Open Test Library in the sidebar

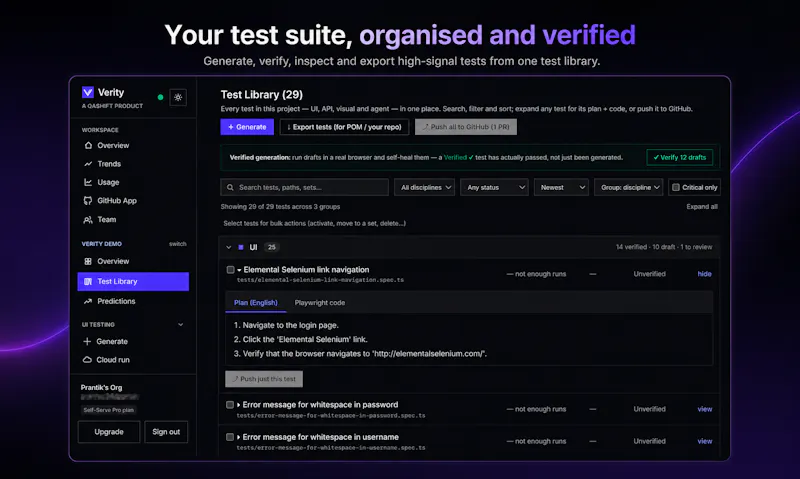(133, 282)
